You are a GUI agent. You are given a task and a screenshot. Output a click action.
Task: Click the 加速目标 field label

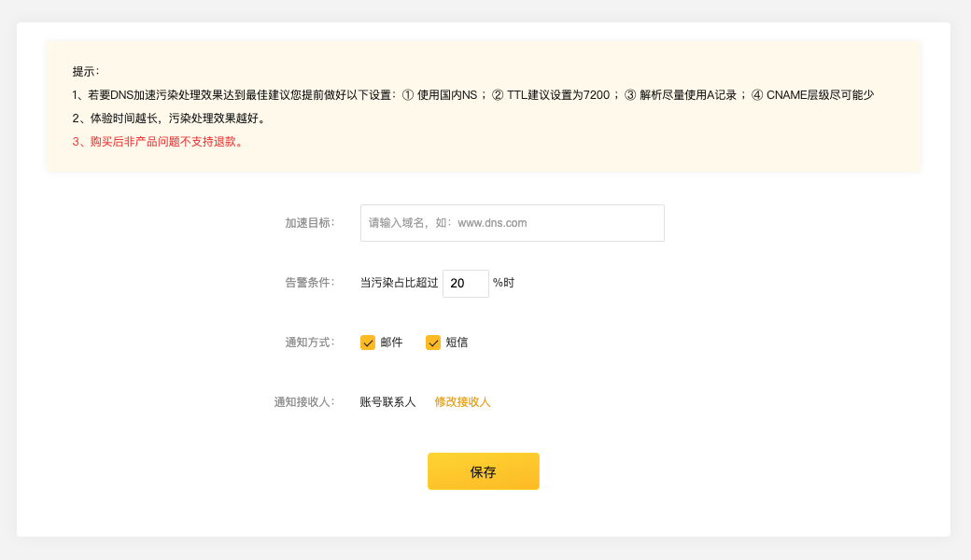pyautogui.click(x=309, y=223)
